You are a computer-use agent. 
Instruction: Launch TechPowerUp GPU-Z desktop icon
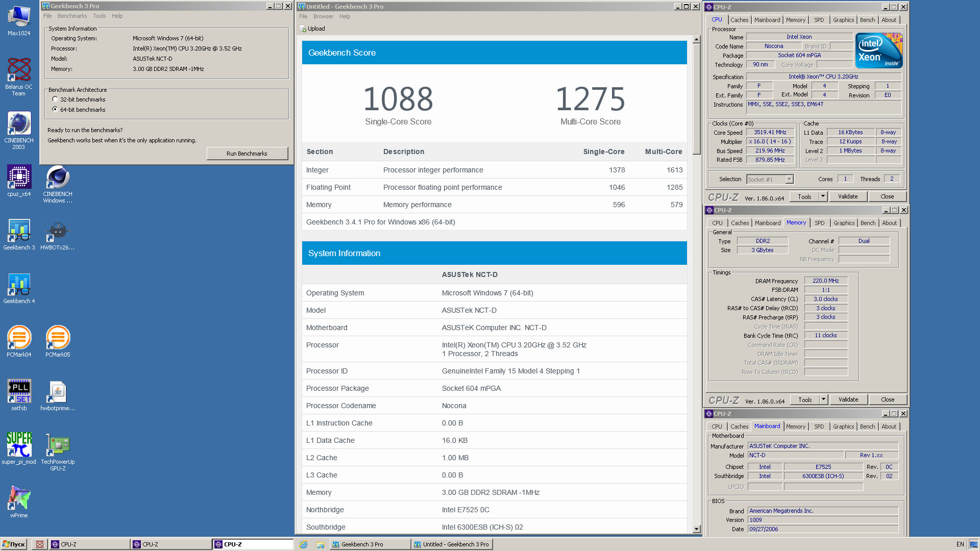point(58,452)
